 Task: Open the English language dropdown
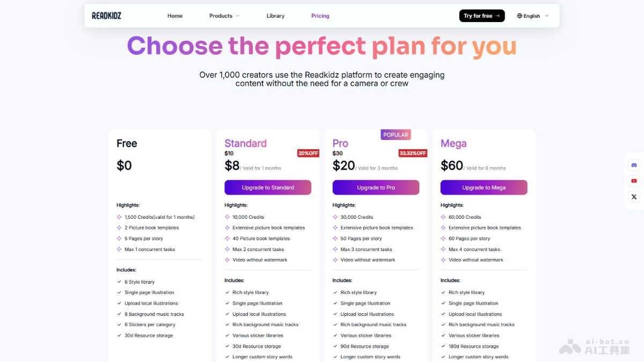coord(532,16)
